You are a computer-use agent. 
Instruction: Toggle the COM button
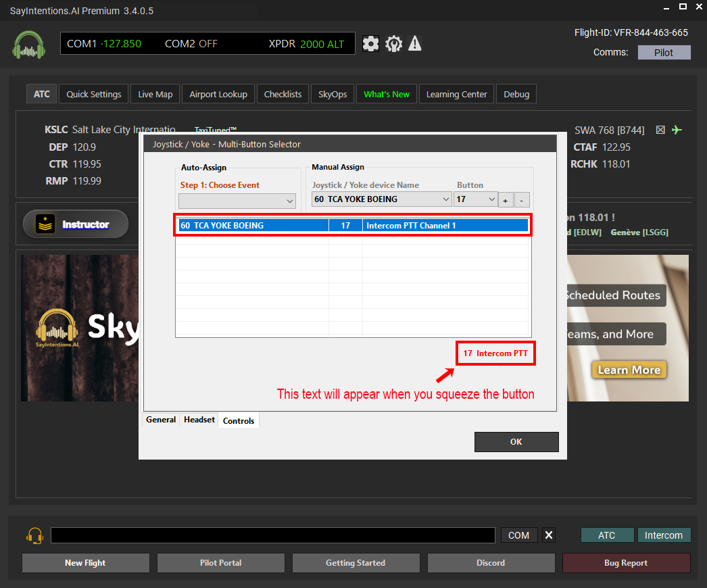(x=519, y=535)
